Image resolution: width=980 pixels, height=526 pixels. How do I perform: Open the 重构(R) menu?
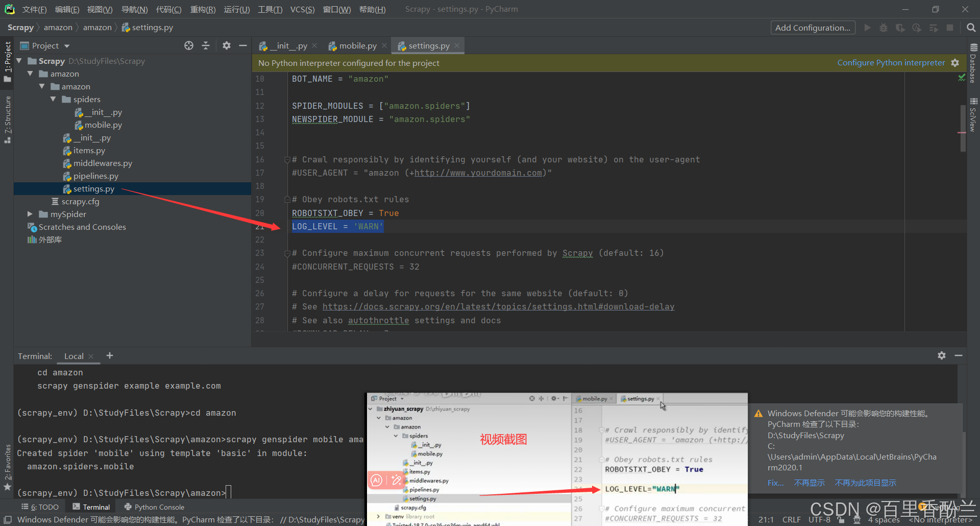(x=203, y=9)
